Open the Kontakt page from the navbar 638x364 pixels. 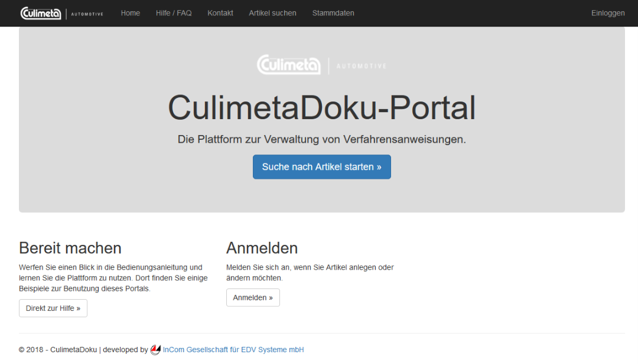[220, 13]
